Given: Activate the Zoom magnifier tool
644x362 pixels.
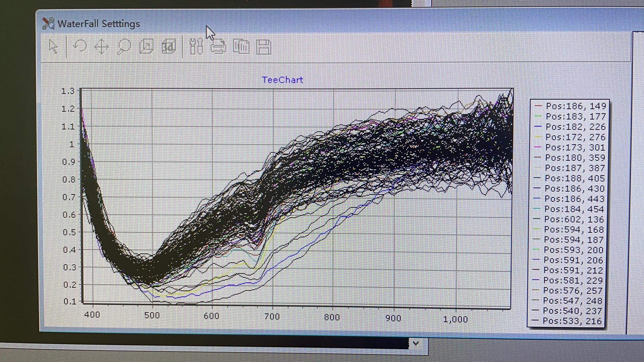Looking at the screenshot, I should click(x=124, y=47).
